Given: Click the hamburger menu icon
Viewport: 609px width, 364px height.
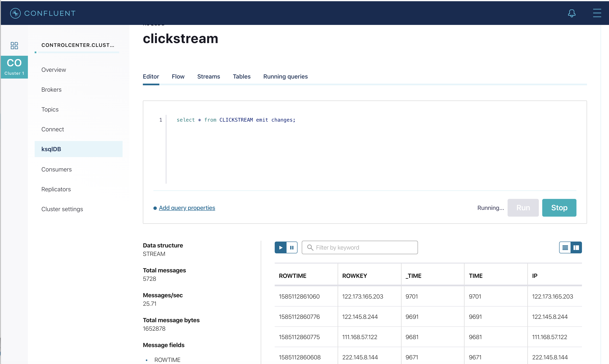Looking at the screenshot, I should coord(597,13).
